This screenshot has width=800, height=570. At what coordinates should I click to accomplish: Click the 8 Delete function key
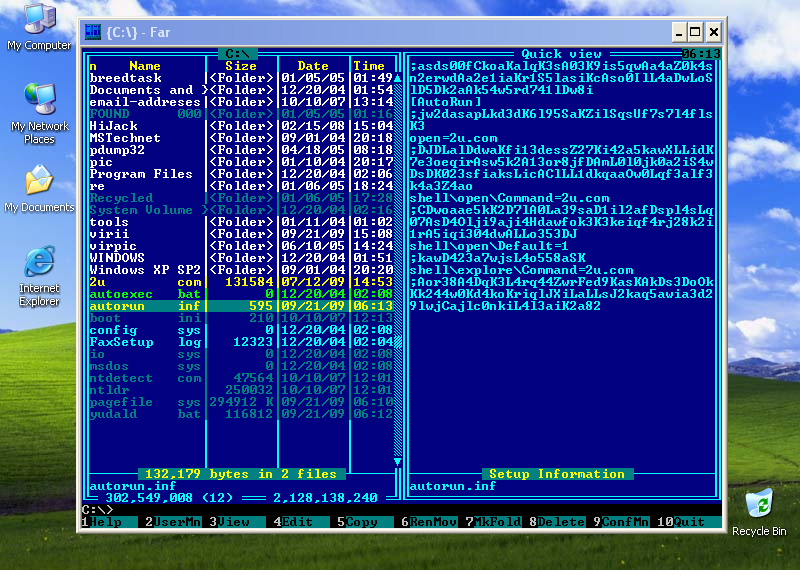tap(557, 522)
